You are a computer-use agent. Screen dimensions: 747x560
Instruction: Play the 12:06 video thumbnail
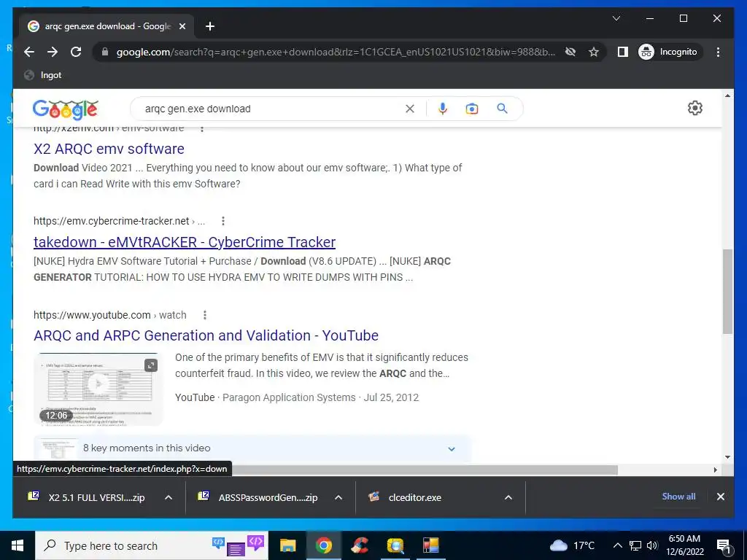pos(98,389)
